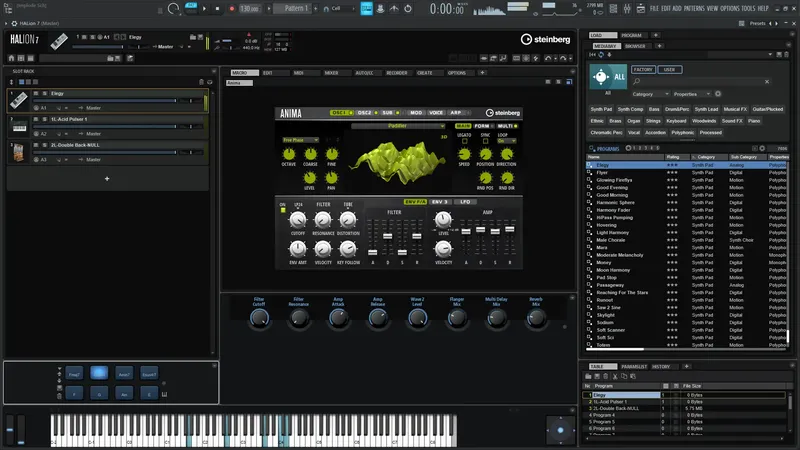This screenshot has height=450, width=800.
Task: Select the FORM wavetable tab
Action: tap(483, 126)
